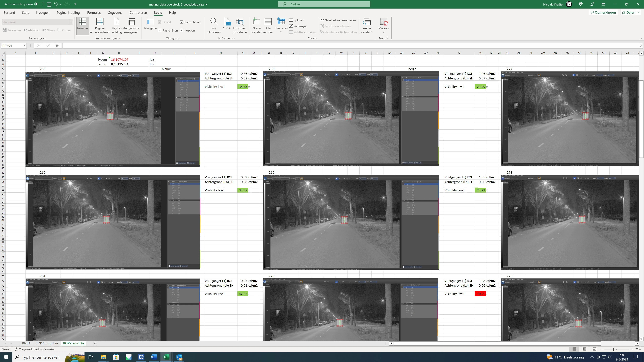Uncheck the Koppen checkbox

(x=181, y=31)
